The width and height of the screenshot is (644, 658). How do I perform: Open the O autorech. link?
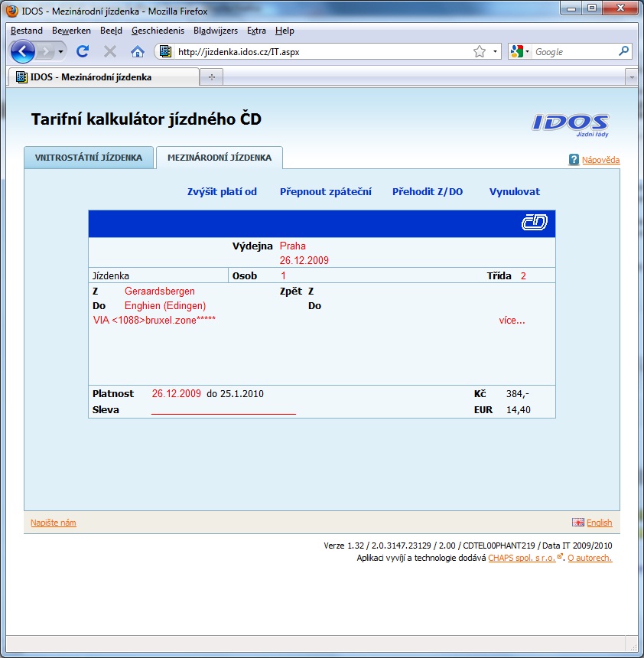pyautogui.click(x=590, y=558)
